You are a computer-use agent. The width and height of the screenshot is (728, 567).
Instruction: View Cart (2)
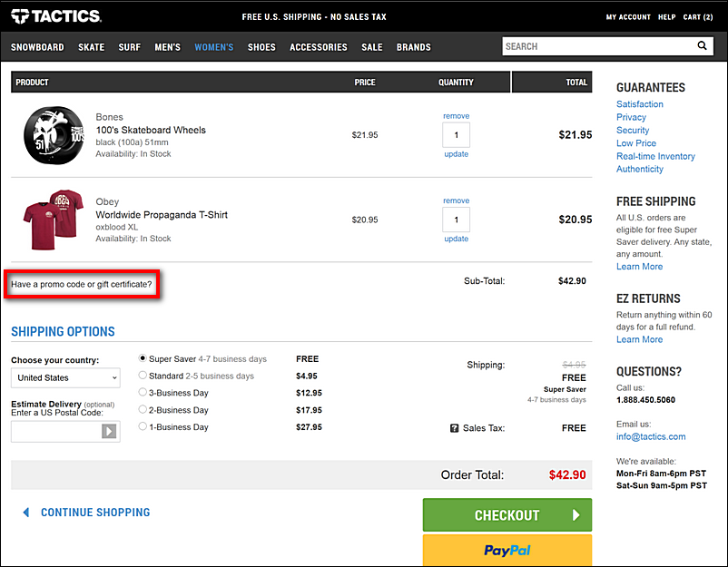coord(698,17)
